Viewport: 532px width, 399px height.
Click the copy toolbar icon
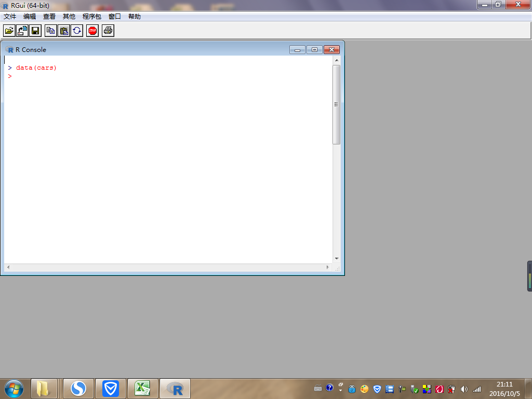pos(50,31)
